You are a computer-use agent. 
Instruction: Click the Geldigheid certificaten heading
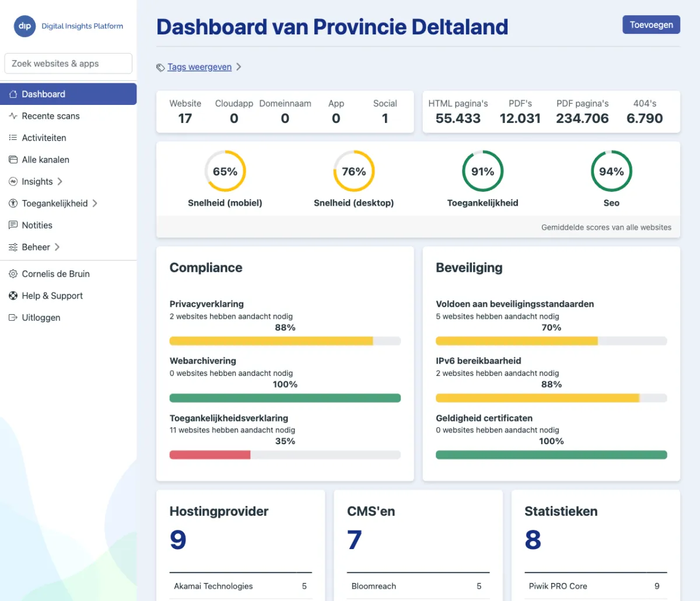click(484, 418)
